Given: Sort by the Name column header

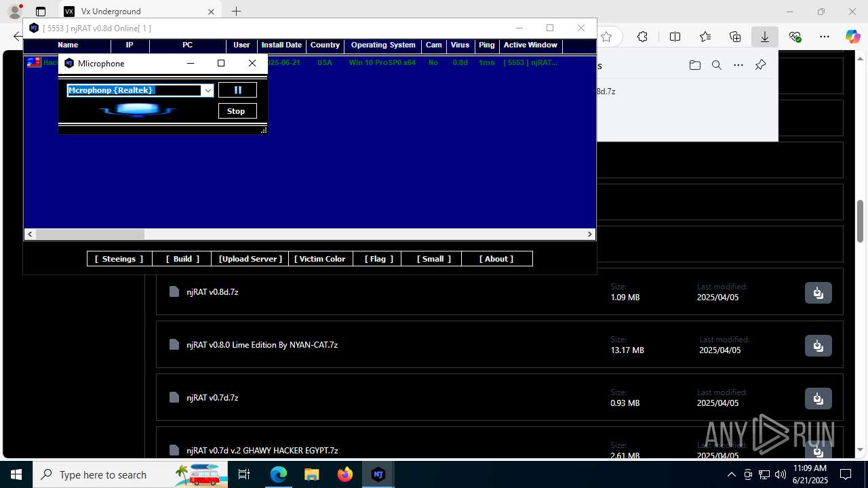Looking at the screenshot, I should point(67,45).
